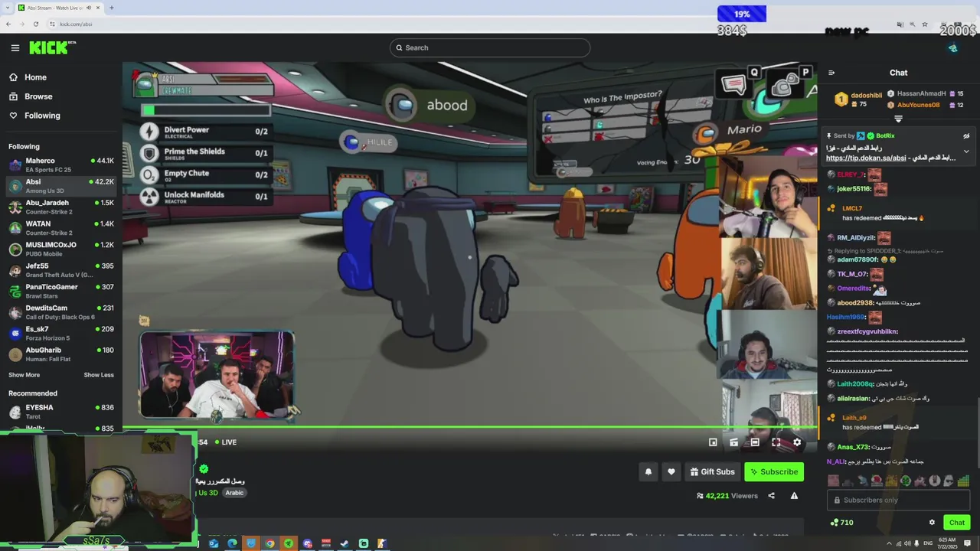Open WATAN channel in Following list

coord(61,228)
